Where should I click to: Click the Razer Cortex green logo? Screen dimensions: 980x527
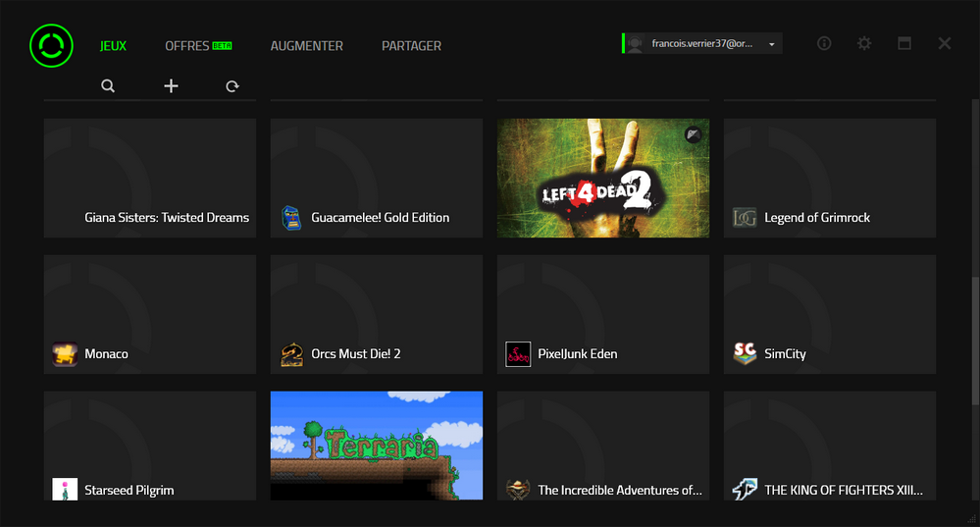click(51, 46)
